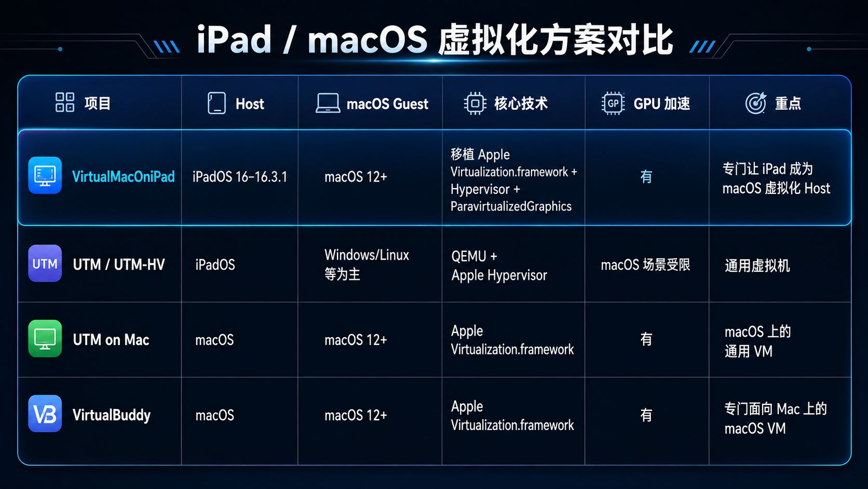Select the target icon beside 重点
Screen dimensions: 868x489
point(756,103)
